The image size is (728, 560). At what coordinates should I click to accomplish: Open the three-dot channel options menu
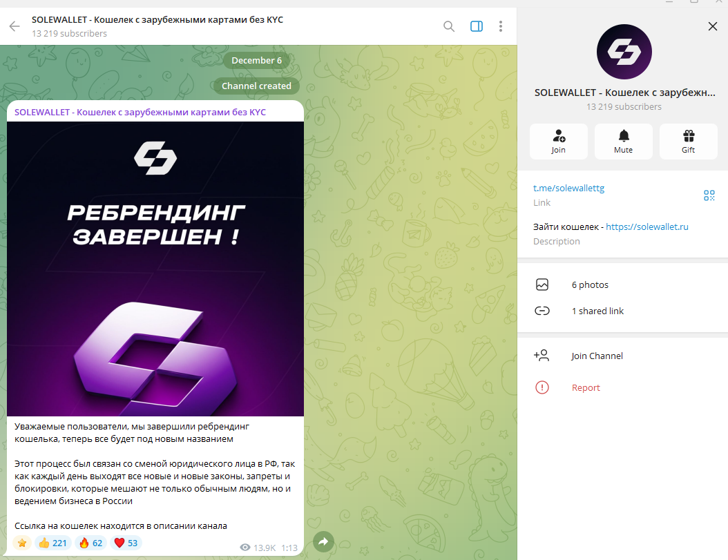501,26
